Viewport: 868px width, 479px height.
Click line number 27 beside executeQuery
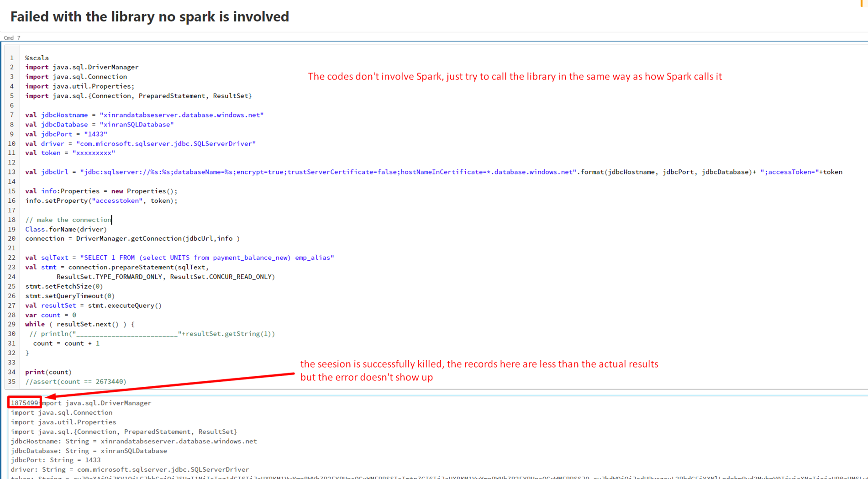coord(11,305)
